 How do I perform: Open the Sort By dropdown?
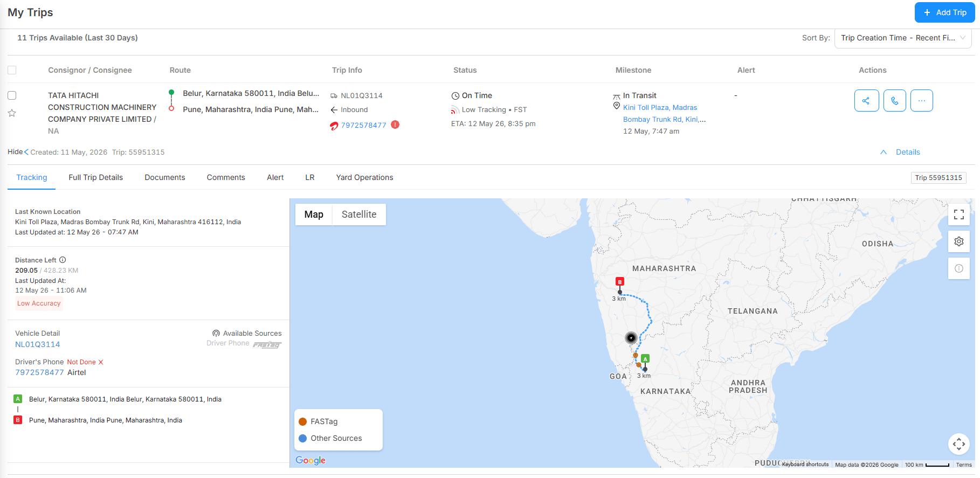pyautogui.click(x=903, y=38)
